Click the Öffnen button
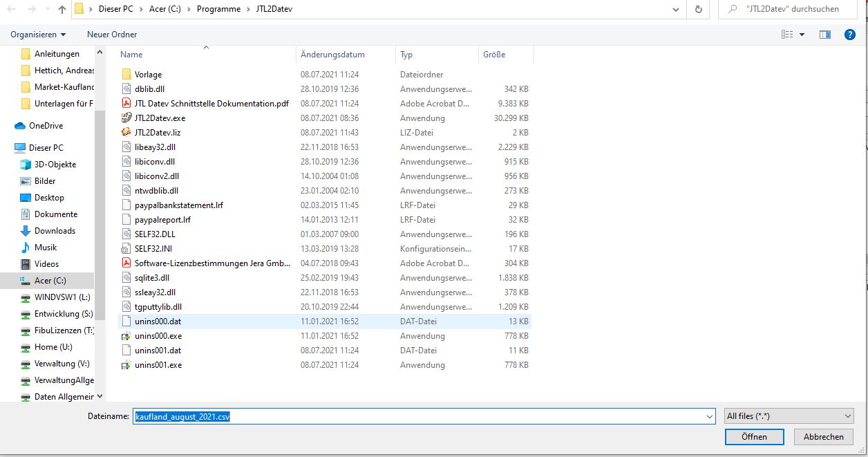Viewport: 868px width, 457px height. pos(754,436)
